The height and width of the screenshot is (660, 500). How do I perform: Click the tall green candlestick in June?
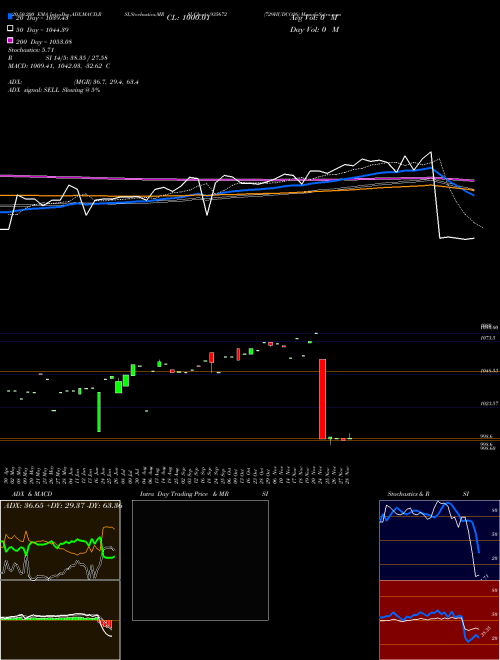(x=99, y=412)
